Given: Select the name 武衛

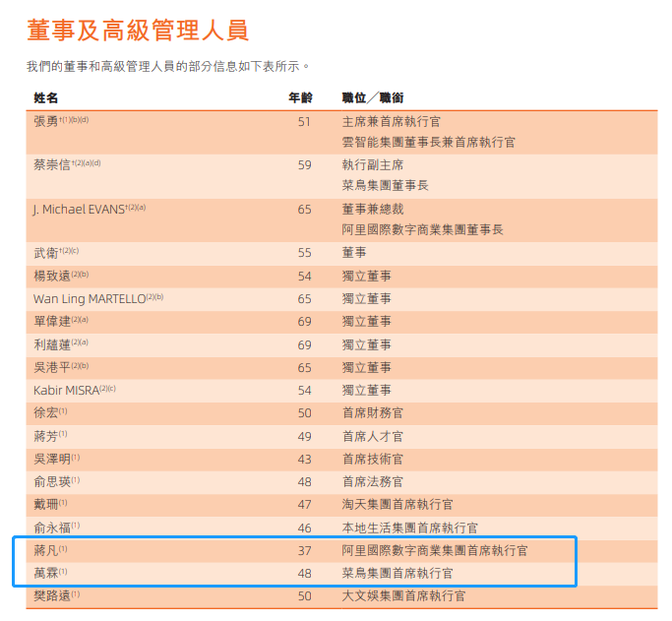Looking at the screenshot, I should click(46, 253).
